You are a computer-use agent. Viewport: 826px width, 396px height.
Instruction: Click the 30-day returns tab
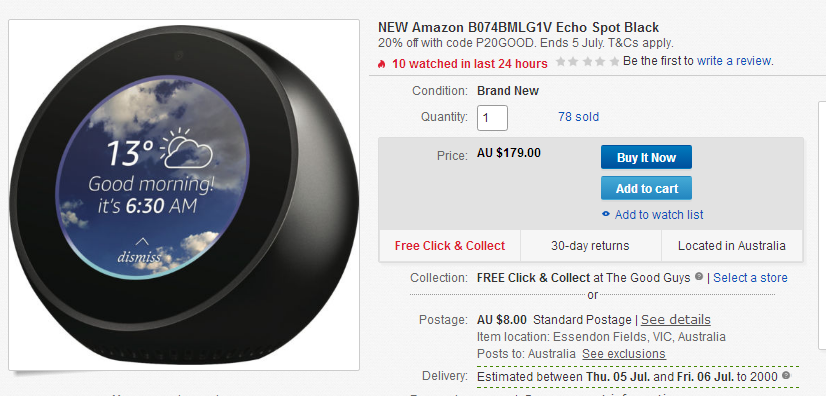591,245
